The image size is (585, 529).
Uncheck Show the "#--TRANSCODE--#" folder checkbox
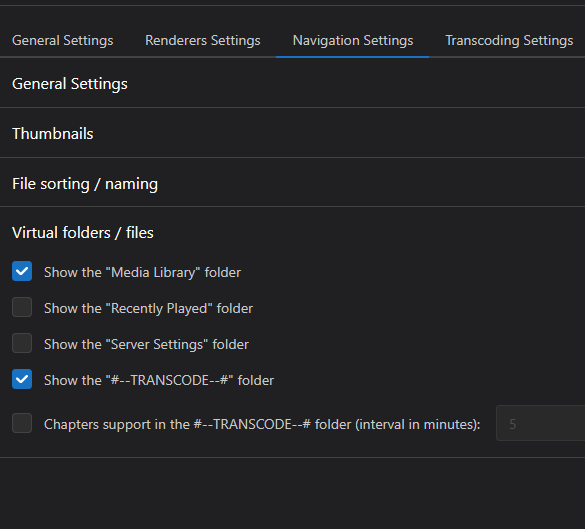pyautogui.click(x=22, y=379)
